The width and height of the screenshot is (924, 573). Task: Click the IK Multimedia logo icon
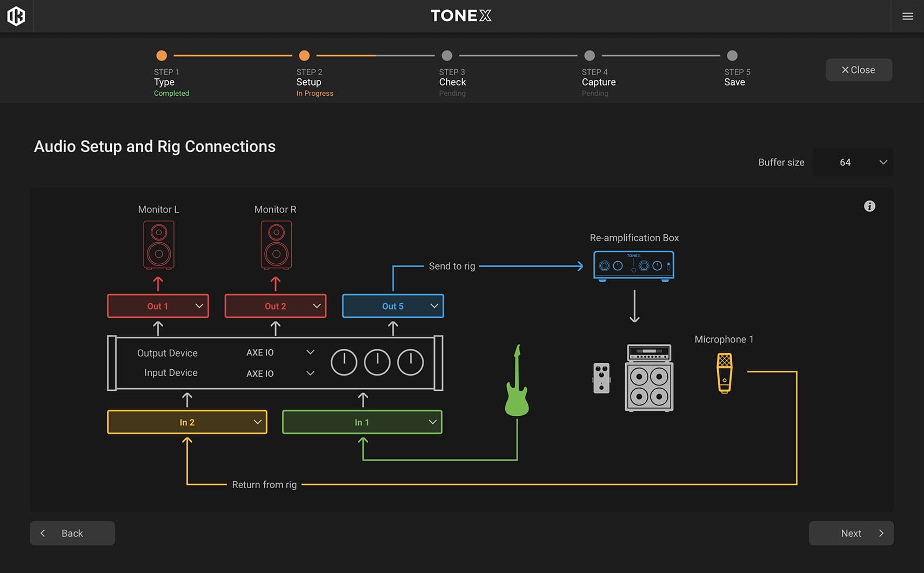pos(16,16)
